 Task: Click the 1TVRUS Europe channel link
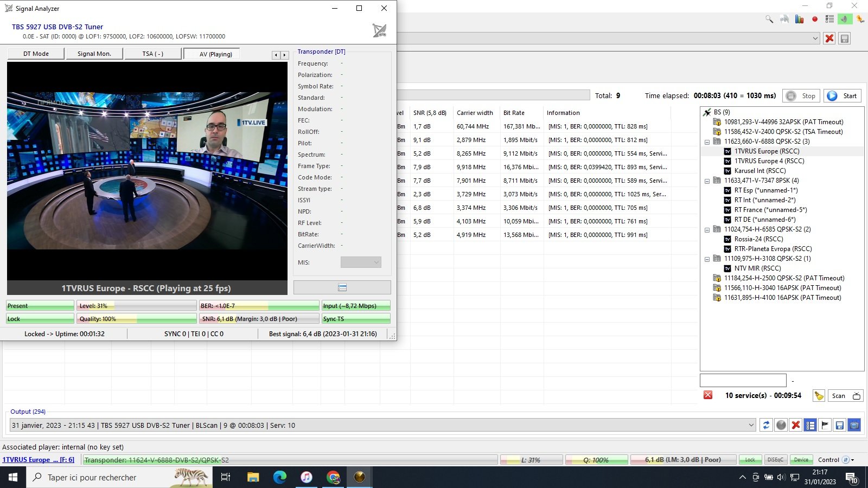tap(38, 460)
